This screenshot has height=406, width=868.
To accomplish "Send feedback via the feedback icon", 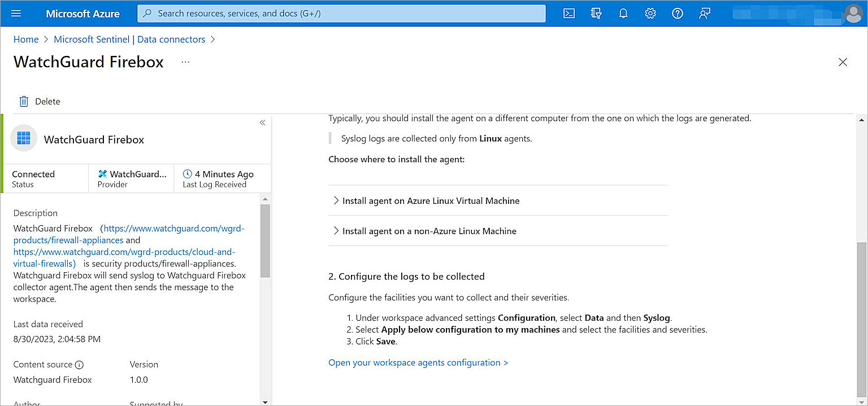I will coord(704,13).
